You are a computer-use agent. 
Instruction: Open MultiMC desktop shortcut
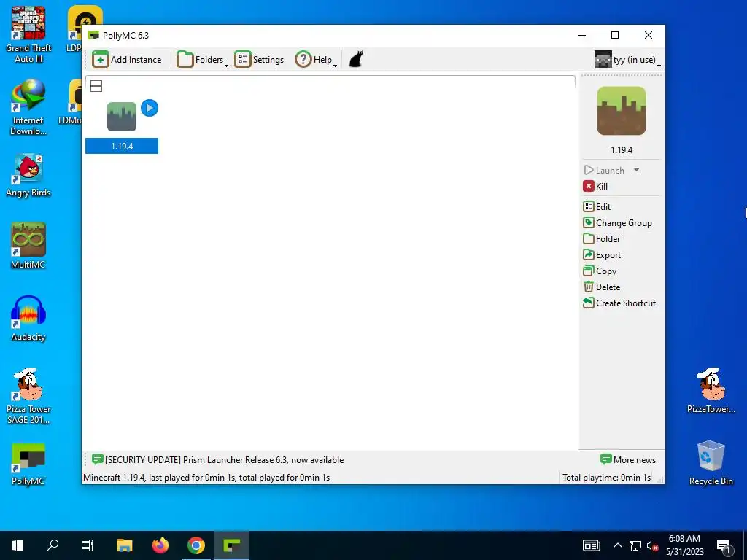(28, 246)
